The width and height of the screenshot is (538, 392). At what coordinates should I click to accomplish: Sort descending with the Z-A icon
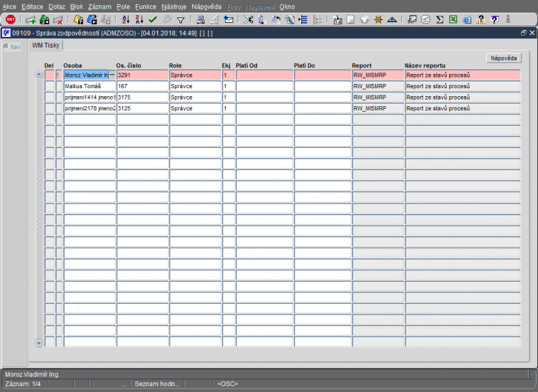point(139,19)
